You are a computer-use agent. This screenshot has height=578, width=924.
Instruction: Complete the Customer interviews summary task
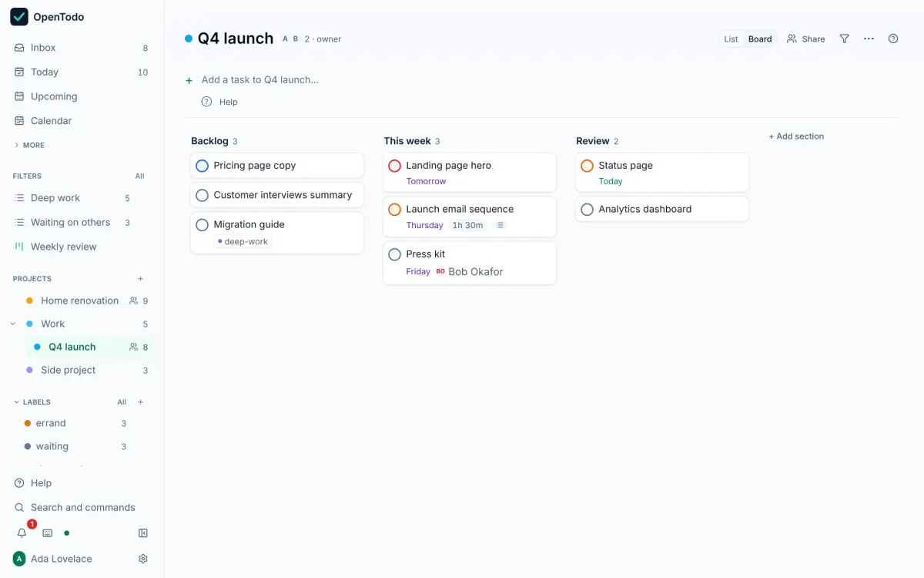coord(203,196)
